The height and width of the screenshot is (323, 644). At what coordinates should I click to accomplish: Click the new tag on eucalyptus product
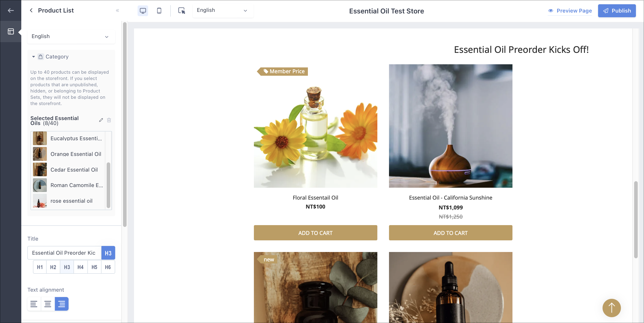click(x=267, y=260)
